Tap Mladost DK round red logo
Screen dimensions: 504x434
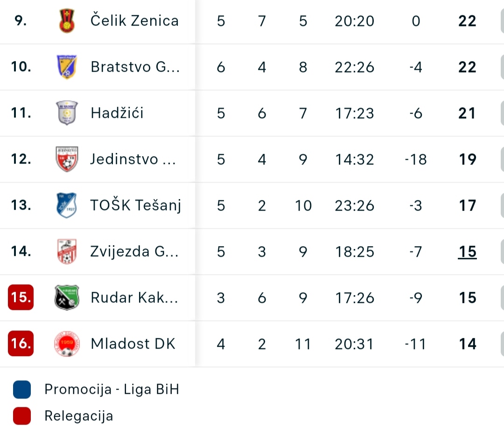(x=67, y=344)
